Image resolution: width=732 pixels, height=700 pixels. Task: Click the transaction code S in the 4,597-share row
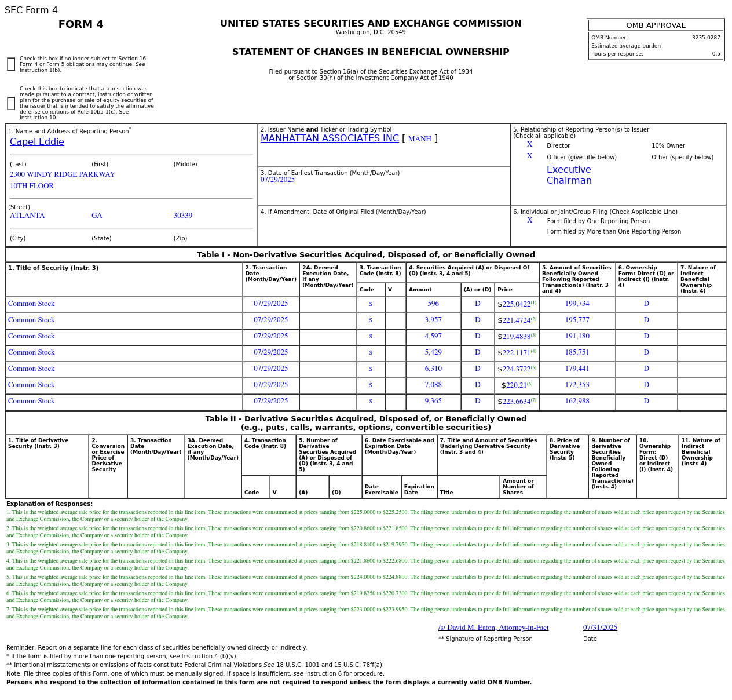click(371, 336)
